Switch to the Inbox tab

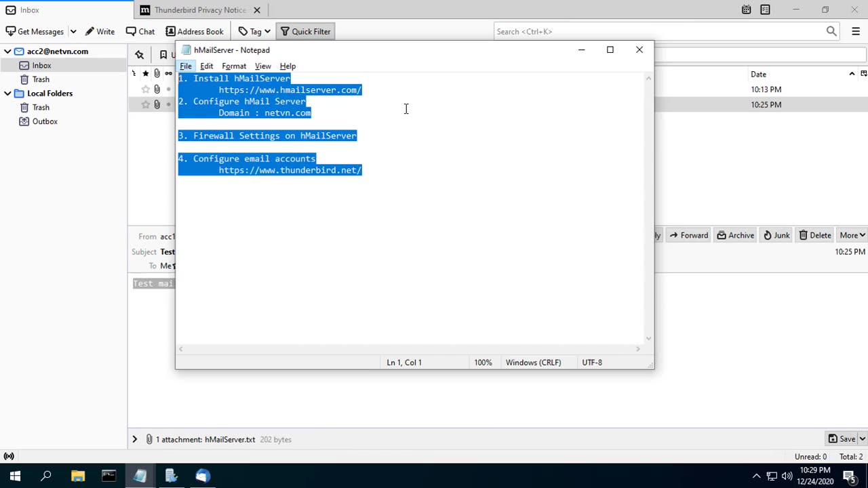66,10
